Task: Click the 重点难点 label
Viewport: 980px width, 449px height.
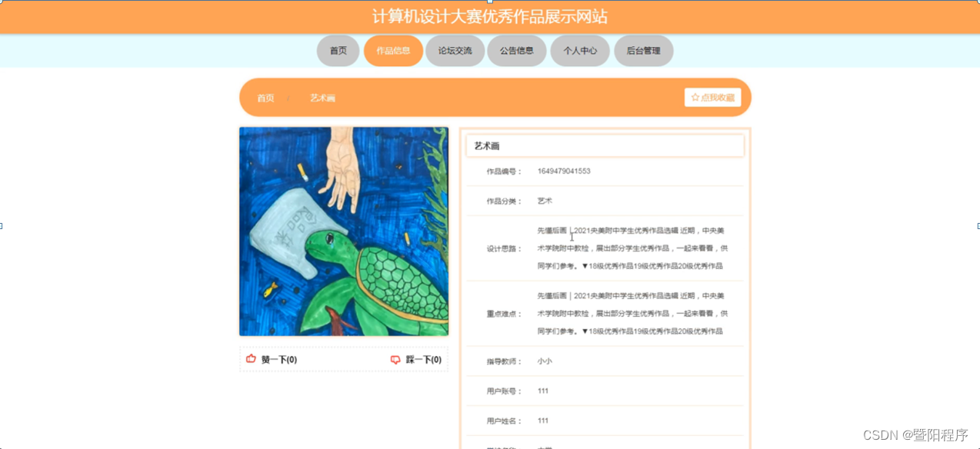Action: 505,314
